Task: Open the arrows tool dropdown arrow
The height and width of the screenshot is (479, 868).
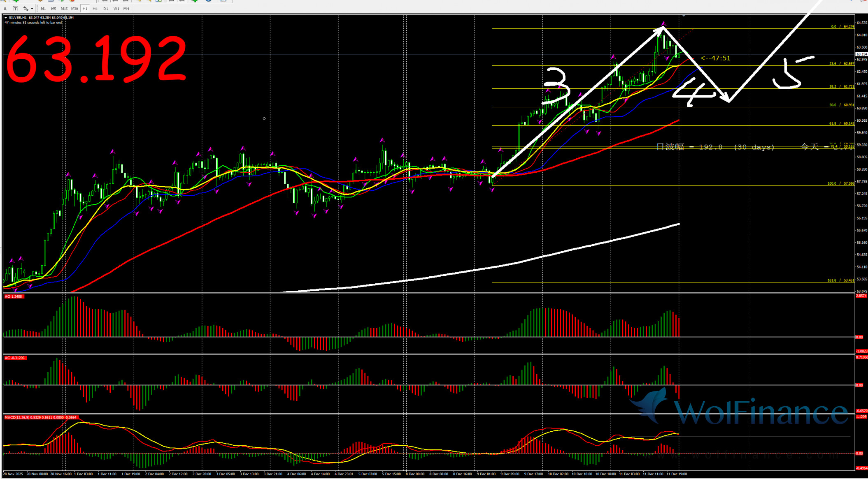Action: click(32, 9)
